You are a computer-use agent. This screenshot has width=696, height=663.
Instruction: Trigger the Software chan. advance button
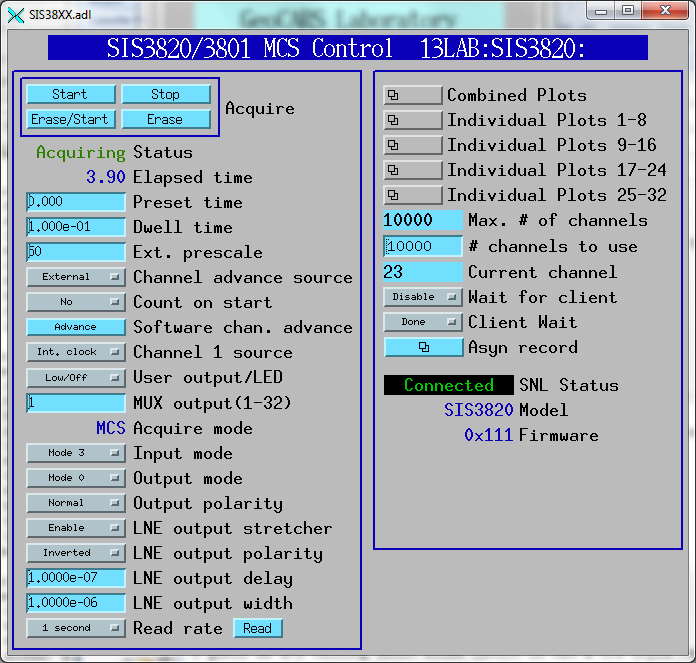click(75, 327)
